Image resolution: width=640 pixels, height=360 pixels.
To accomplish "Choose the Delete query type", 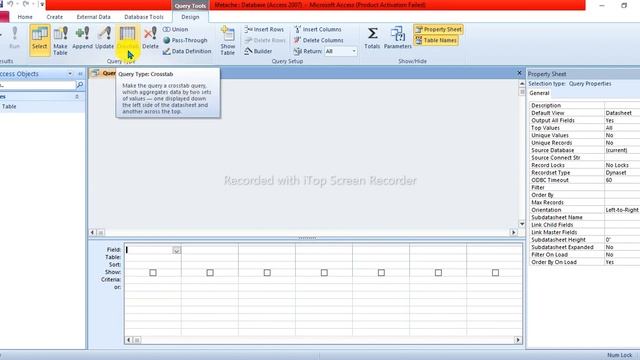I will pyautogui.click(x=150, y=38).
